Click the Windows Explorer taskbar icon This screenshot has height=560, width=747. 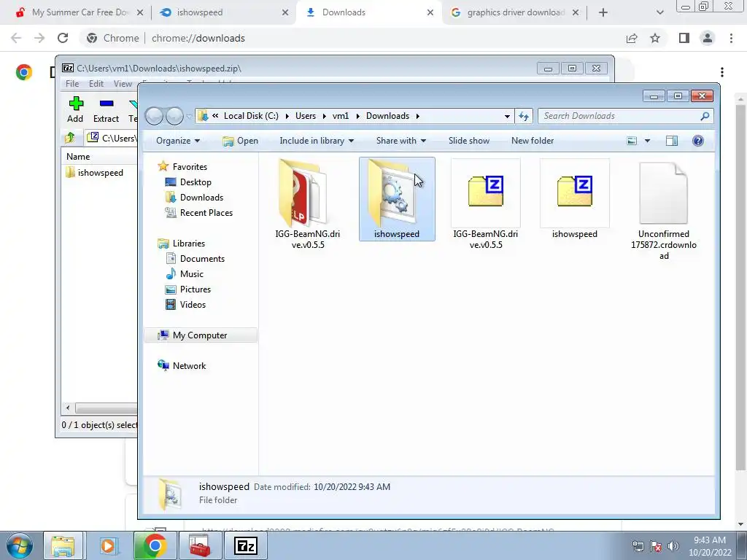pos(63,545)
